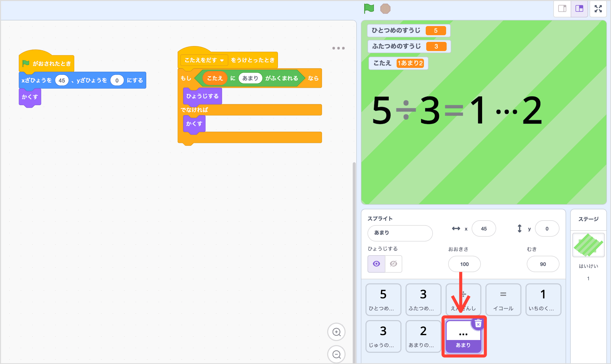Stop the project with the stop button
Viewport: 611px width, 364px height.
click(x=385, y=9)
